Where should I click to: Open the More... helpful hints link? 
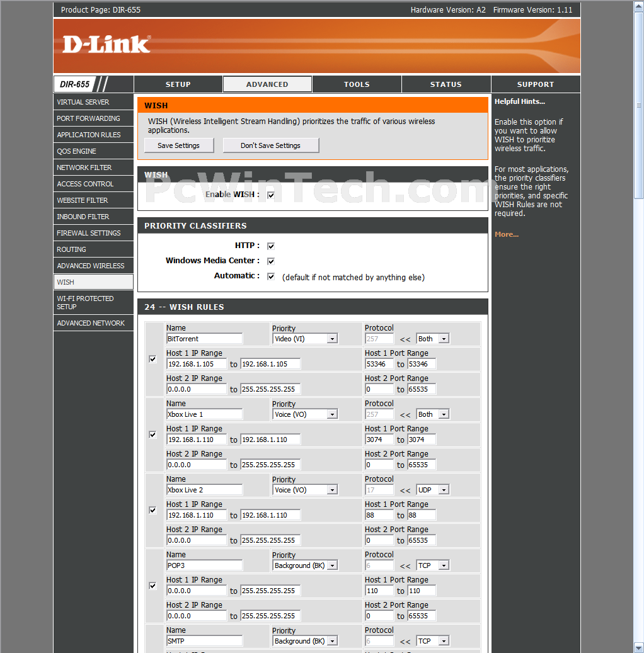[x=507, y=234]
